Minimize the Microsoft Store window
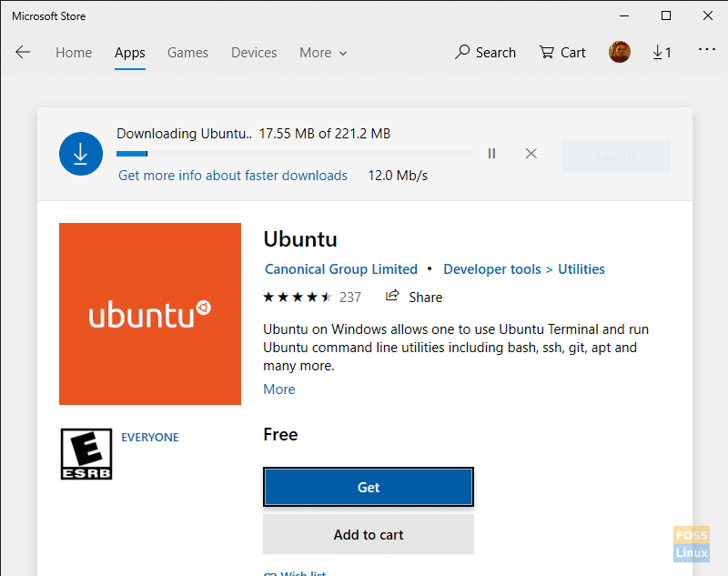The image size is (728, 576). 624,15
